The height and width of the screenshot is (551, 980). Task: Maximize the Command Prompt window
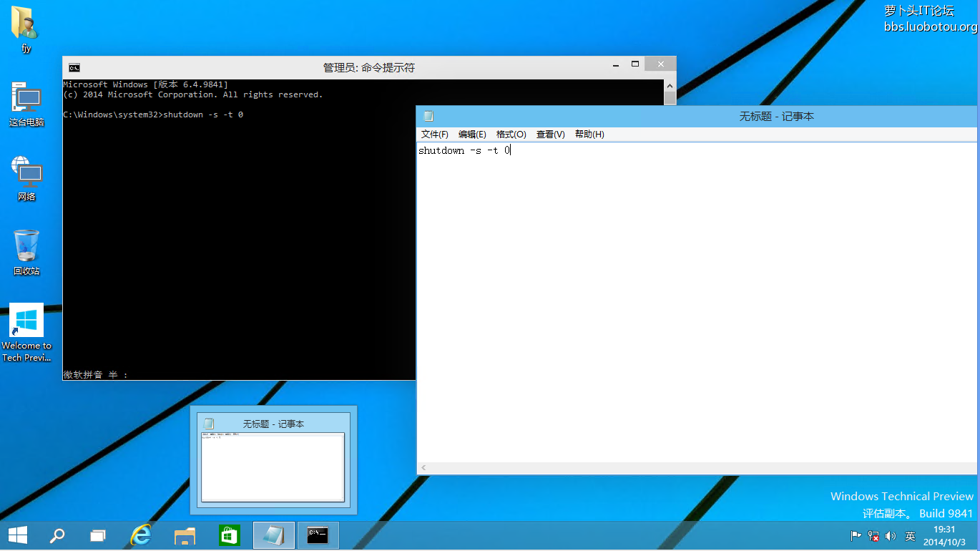point(634,64)
